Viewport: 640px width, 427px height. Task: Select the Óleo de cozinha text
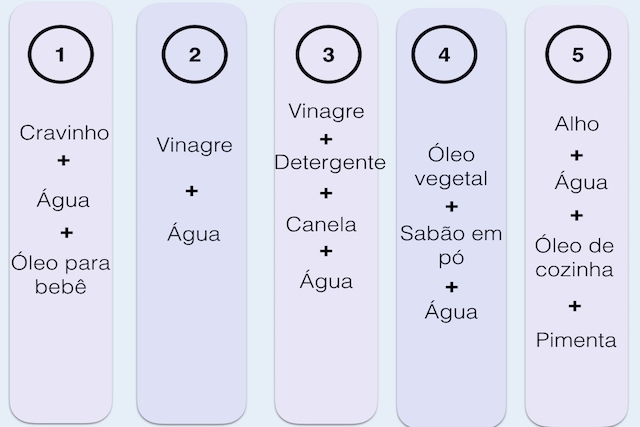[x=574, y=258]
